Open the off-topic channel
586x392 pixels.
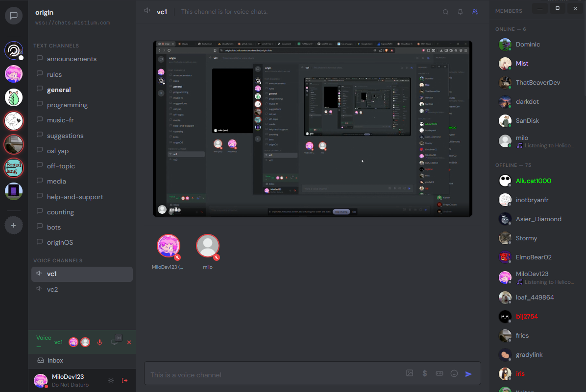(82, 166)
